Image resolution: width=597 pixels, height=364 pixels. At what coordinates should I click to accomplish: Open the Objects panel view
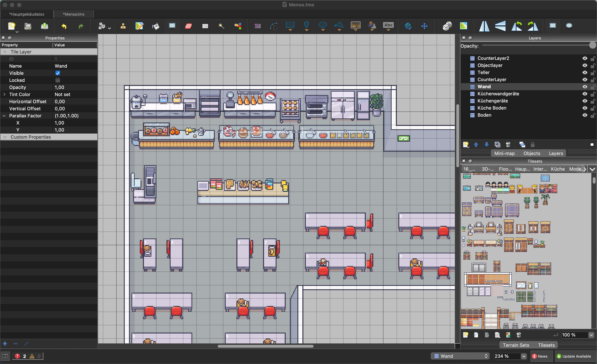pyautogui.click(x=531, y=153)
